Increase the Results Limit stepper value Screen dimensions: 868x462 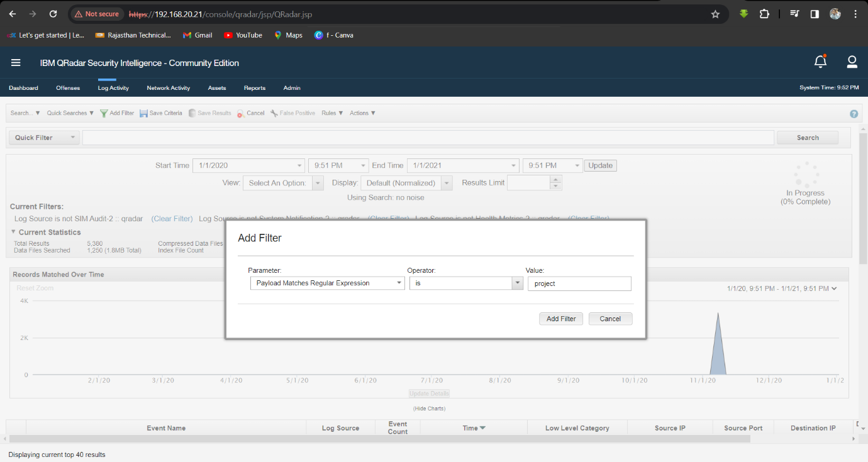(x=555, y=179)
